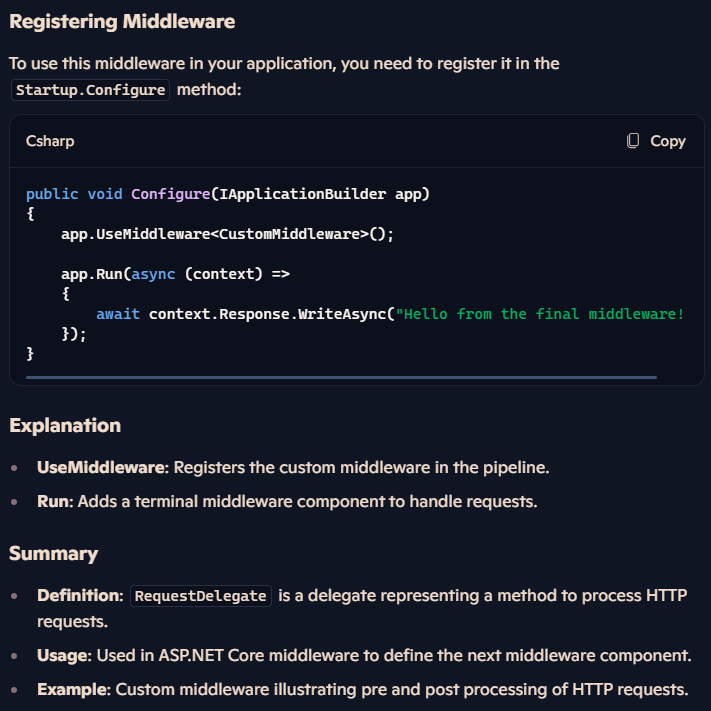Viewport: 711px width, 711px height.
Task: Click the Configure method name in code
Action: tap(170, 194)
